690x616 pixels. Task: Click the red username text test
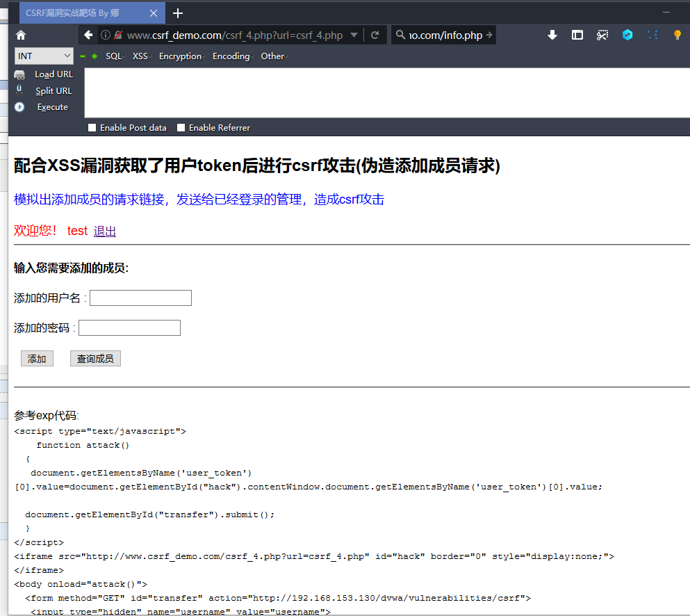pyautogui.click(x=77, y=231)
